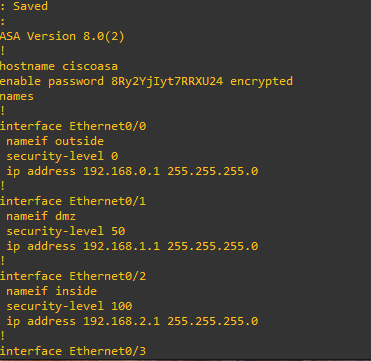Select the 'interface Ethernet0/0' line
Image resolution: width=371 pixels, height=361 pixels.
tap(73, 126)
